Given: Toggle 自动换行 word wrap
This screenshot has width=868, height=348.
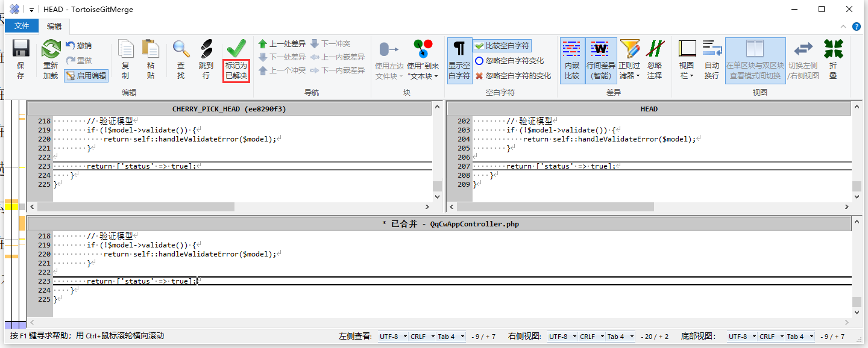Looking at the screenshot, I should pyautogui.click(x=712, y=60).
